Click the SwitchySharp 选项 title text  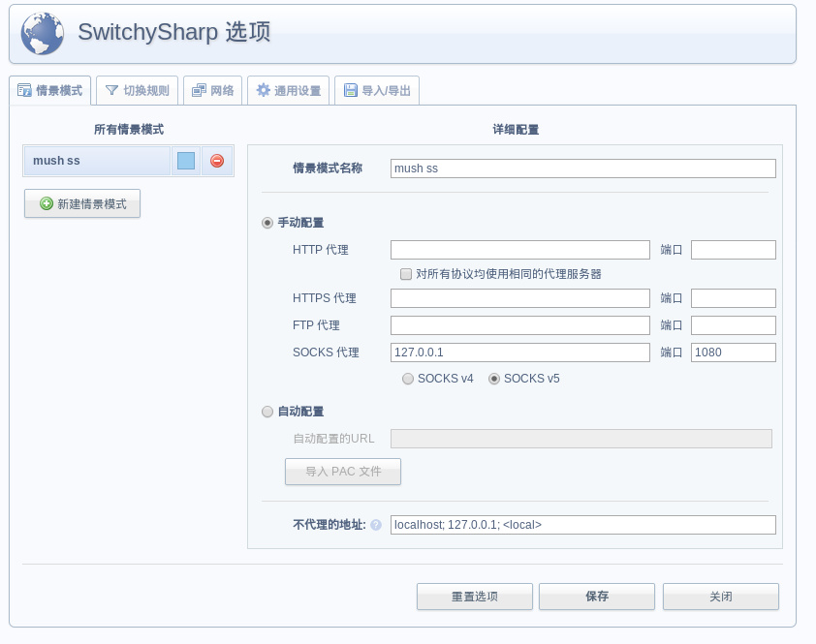[x=173, y=32]
